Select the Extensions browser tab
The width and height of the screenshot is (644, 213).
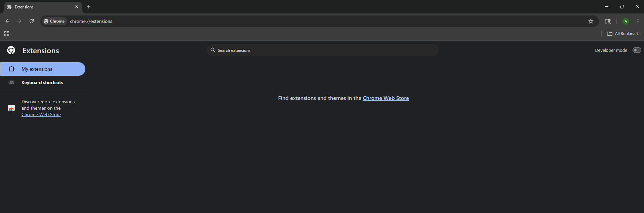(x=42, y=7)
